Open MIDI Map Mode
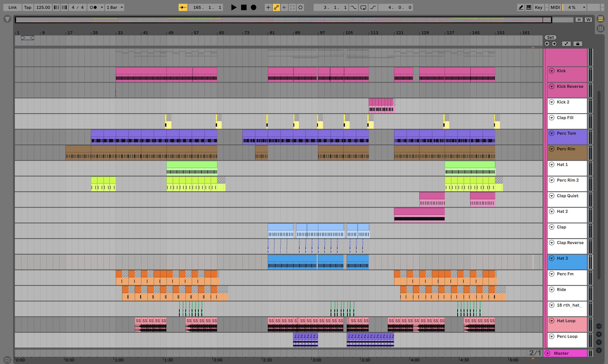Screen dimensions: 608x364 pos(555,7)
